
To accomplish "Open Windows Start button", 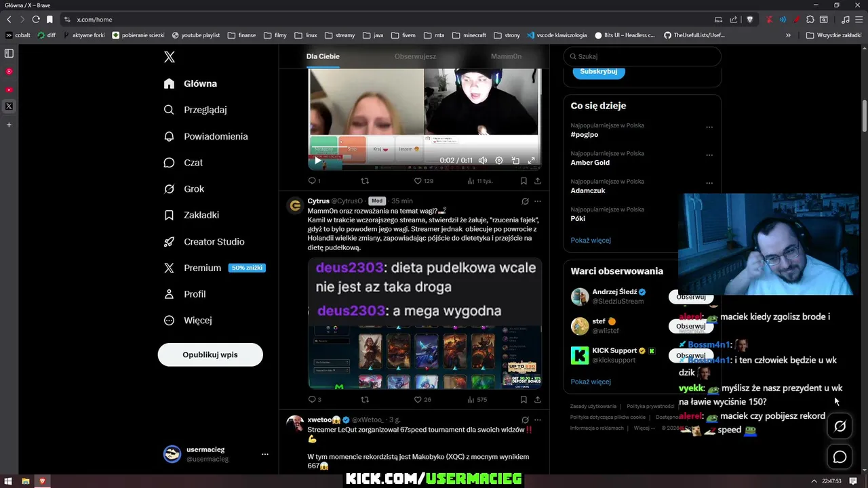I will pos(8,481).
